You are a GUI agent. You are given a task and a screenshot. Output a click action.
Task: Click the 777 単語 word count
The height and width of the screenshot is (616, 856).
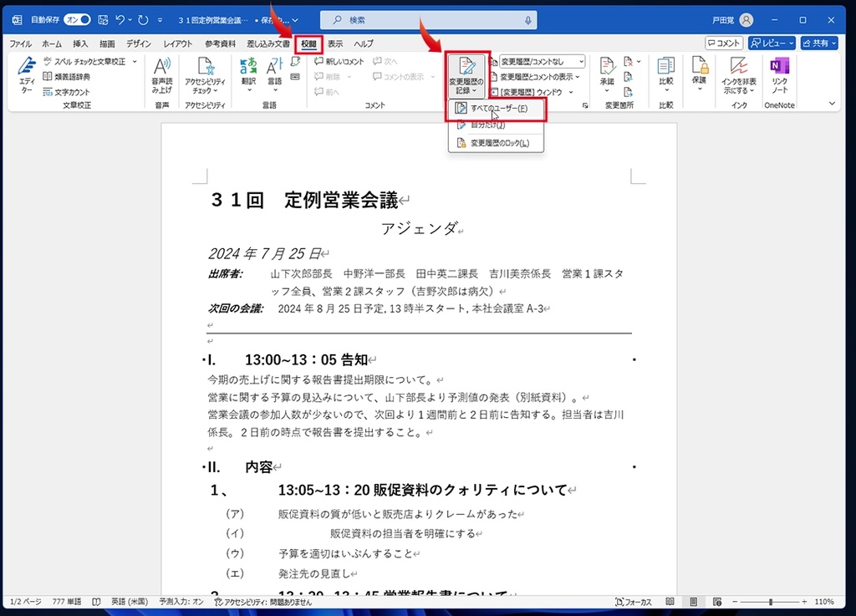point(67,602)
